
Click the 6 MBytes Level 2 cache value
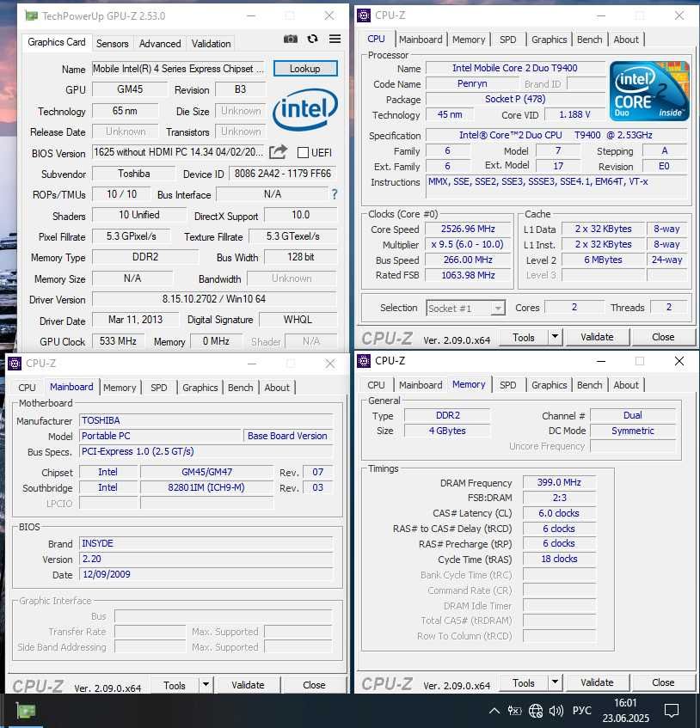tap(603, 260)
